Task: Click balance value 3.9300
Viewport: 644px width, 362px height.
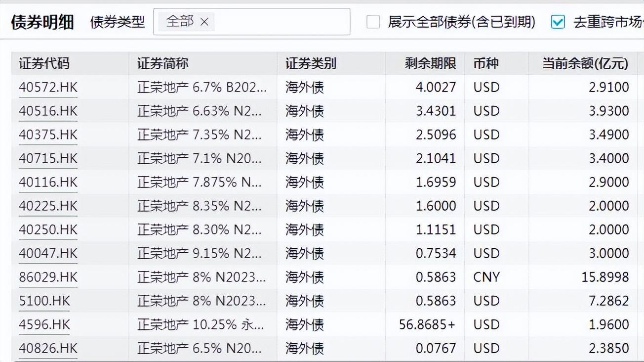Action: point(609,111)
